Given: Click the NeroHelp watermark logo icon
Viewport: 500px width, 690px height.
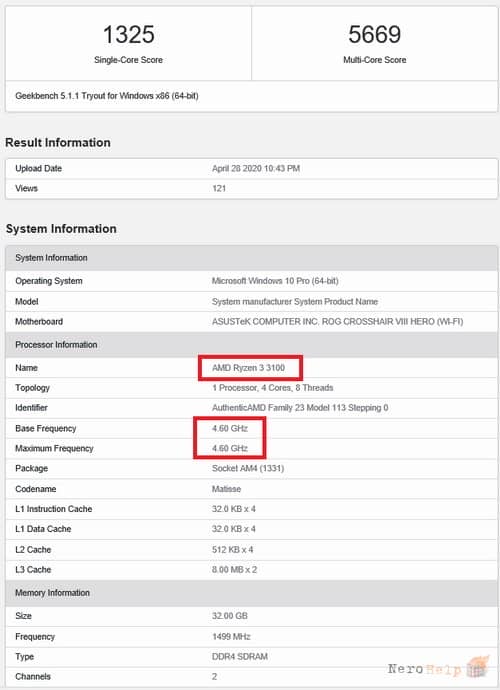Looking at the screenshot, I should tap(478, 667).
